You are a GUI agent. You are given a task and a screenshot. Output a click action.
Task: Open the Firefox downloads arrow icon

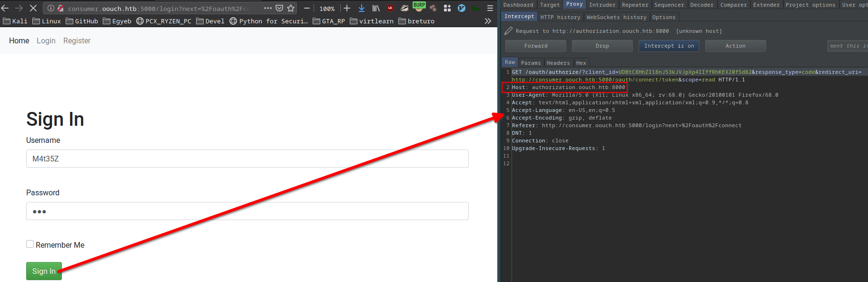[x=361, y=8]
